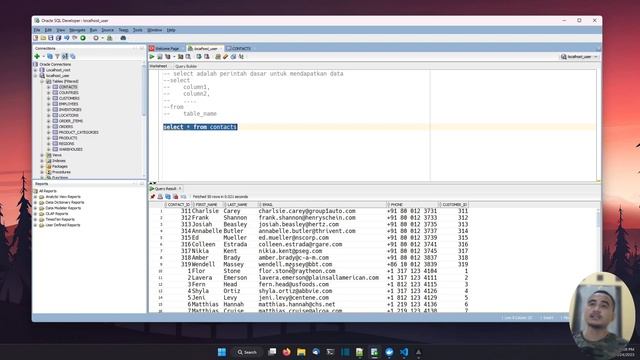Click the Refresh icon in Connections panel
Viewport: 640px width, 360px height.
tap(50, 56)
